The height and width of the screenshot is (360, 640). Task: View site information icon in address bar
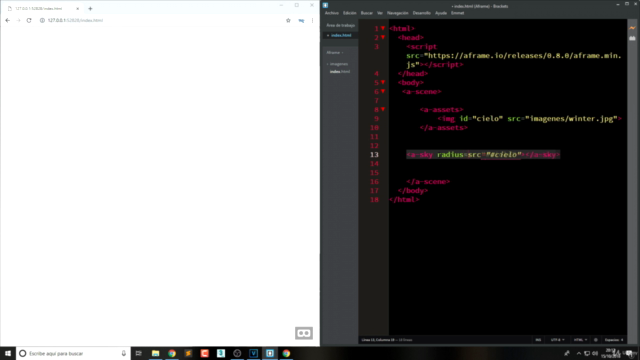coord(42,20)
